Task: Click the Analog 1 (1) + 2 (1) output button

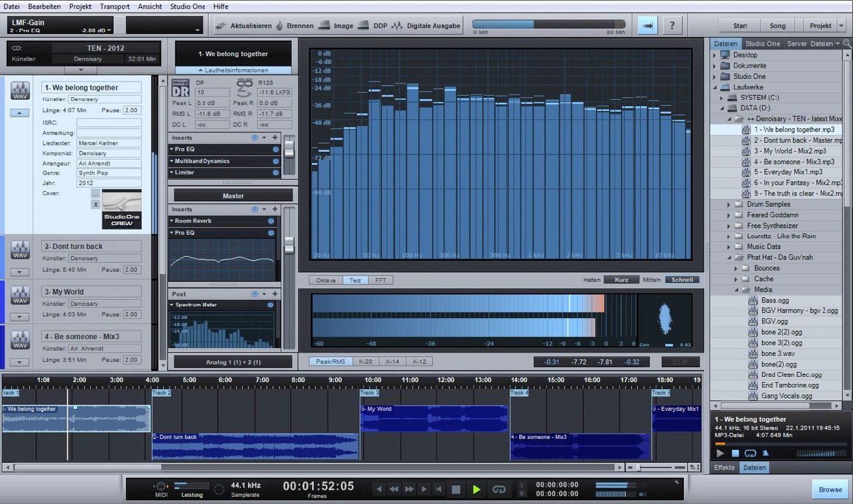Action: (x=233, y=362)
